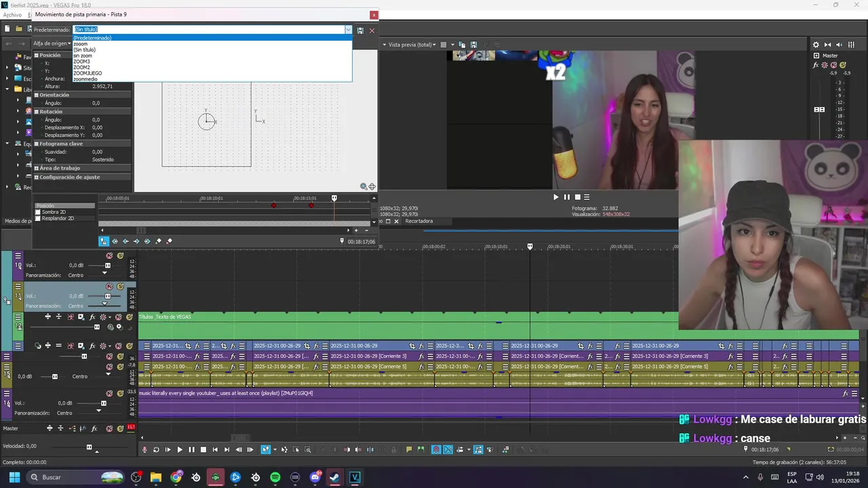Collapse the Fotograma clave group
Viewport: 868px width, 488px height.
(x=37, y=144)
